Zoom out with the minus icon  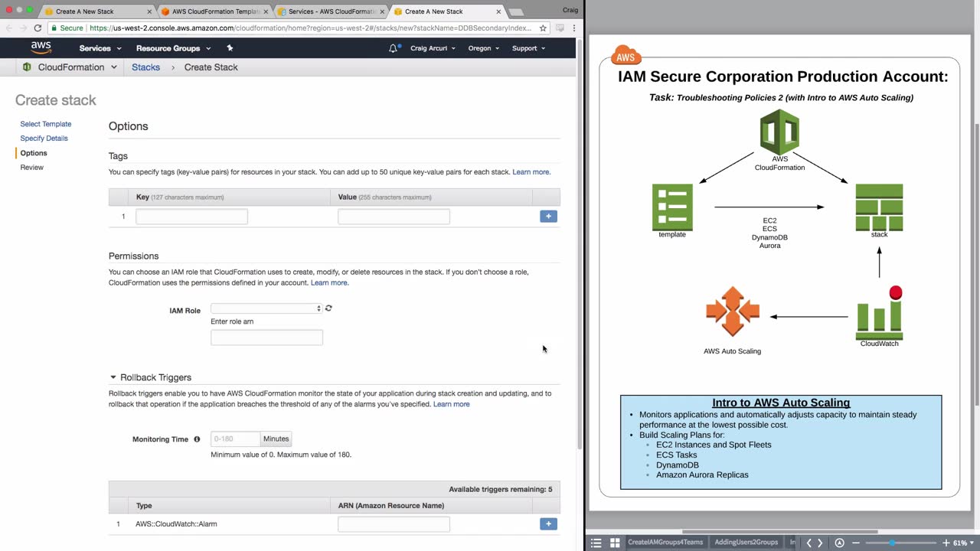[x=856, y=543]
